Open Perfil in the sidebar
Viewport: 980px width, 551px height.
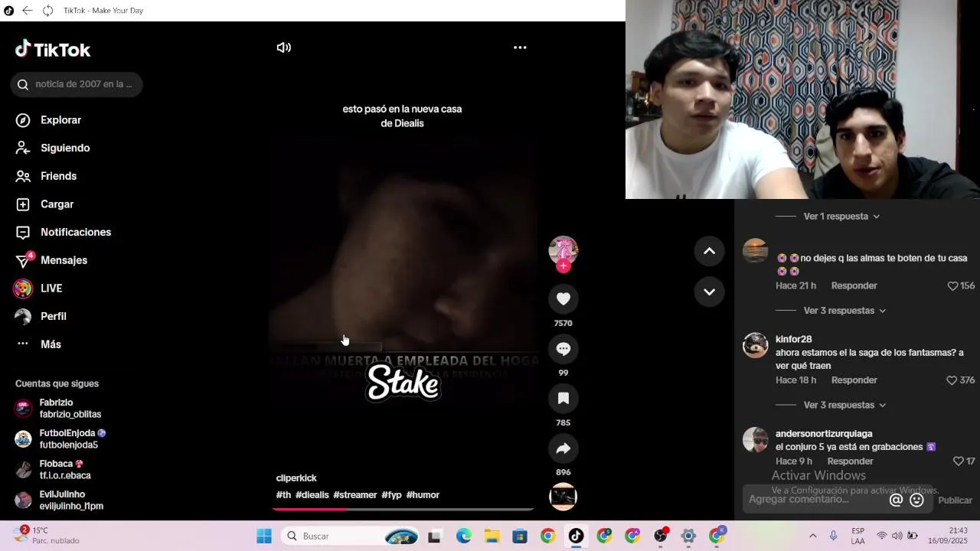click(x=41, y=316)
